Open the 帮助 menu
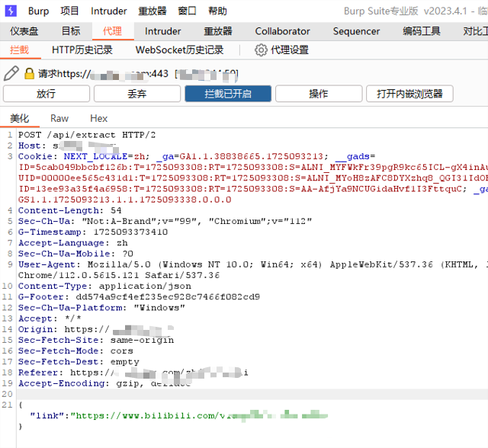 (x=217, y=11)
